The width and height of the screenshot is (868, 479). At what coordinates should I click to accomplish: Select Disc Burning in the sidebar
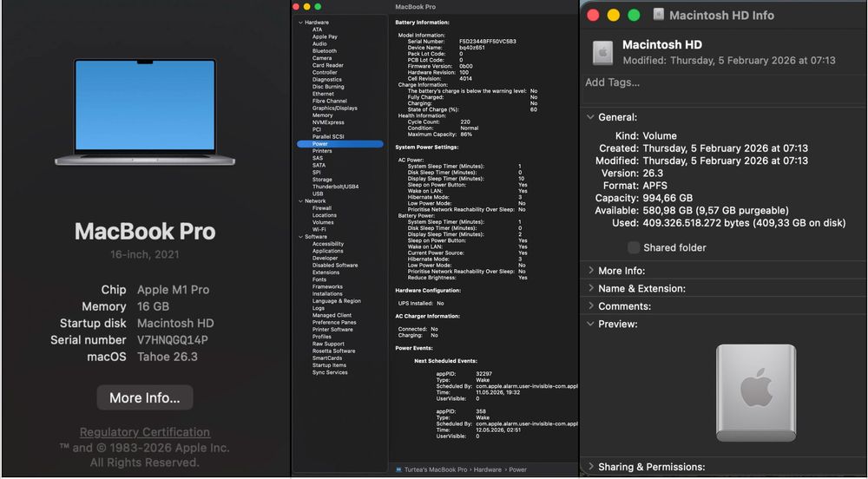pyautogui.click(x=328, y=87)
